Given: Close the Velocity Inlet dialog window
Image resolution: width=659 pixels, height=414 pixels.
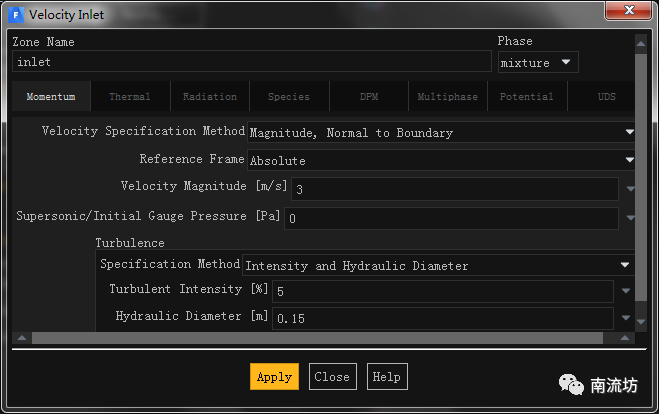Looking at the screenshot, I should [x=627, y=14].
